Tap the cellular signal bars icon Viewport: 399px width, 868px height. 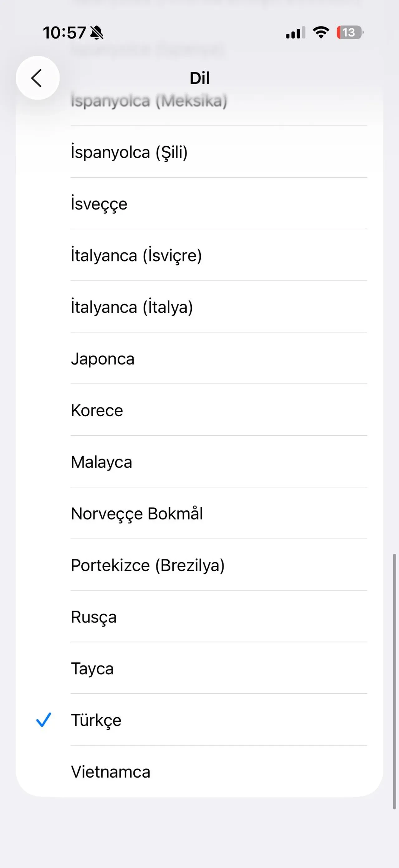tap(295, 33)
